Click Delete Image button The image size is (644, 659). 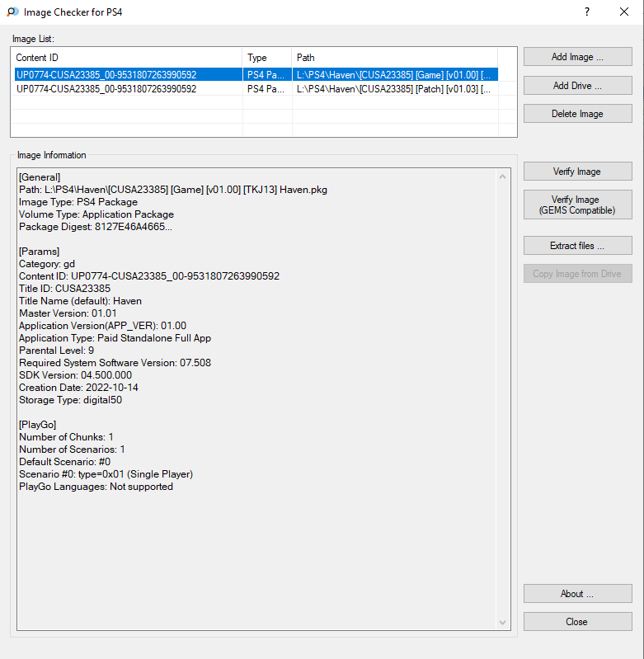pyautogui.click(x=578, y=114)
